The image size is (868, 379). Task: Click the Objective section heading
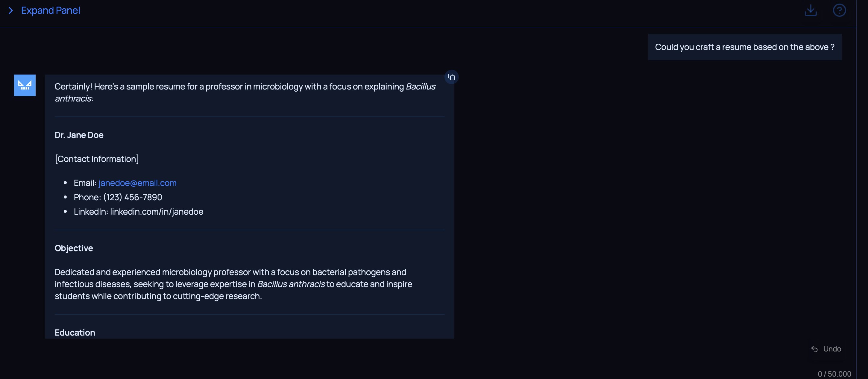74,248
